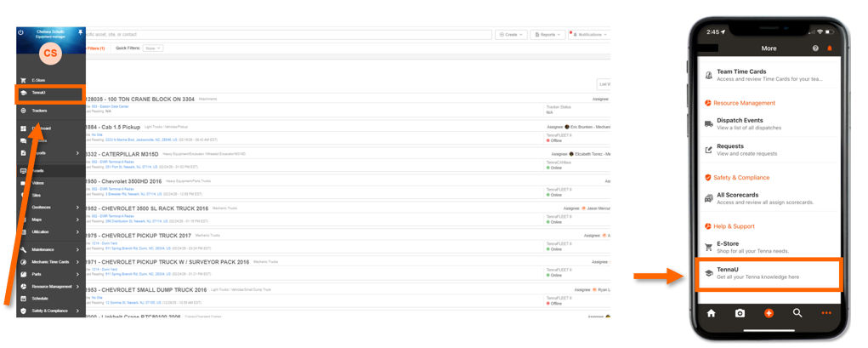This screenshot has width=868, height=348.
Task: Tap the More dots in phone tab bar
Action: click(826, 313)
